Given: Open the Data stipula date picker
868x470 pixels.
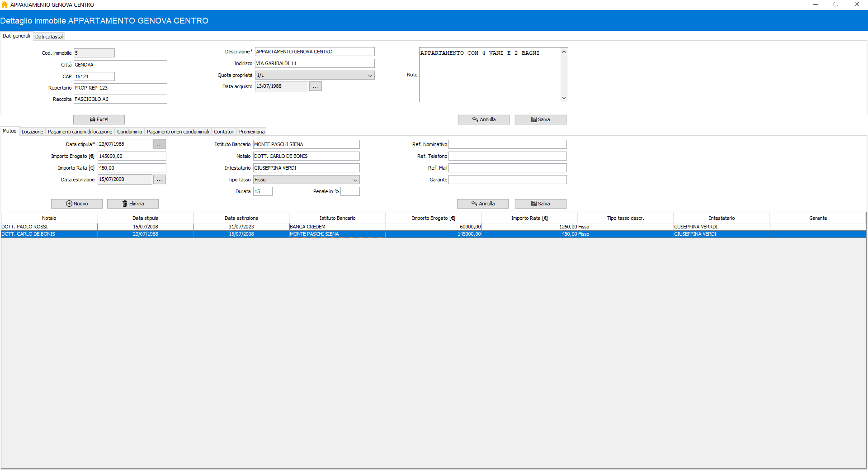Looking at the screenshot, I should 159,144.
